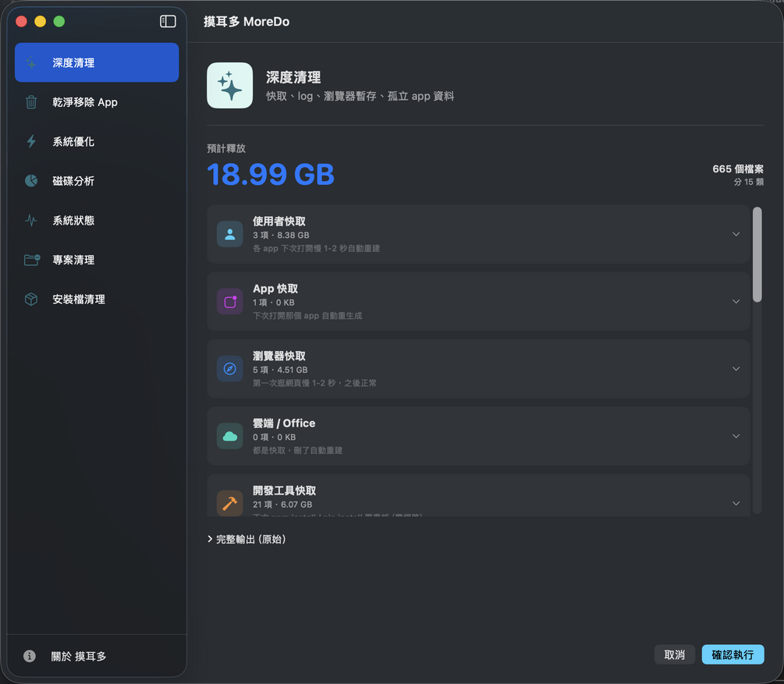Expand the 雲端 / Office card chevron

point(736,436)
